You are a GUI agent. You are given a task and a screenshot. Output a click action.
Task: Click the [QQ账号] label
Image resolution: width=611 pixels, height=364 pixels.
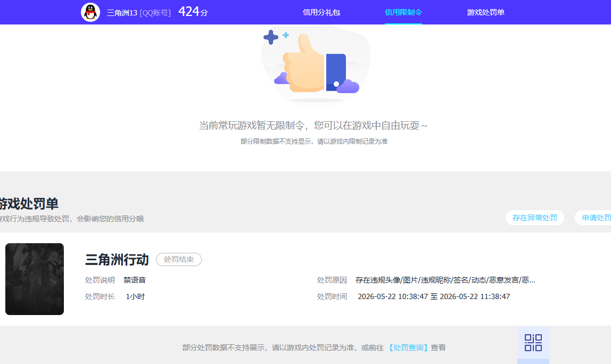[x=155, y=13]
